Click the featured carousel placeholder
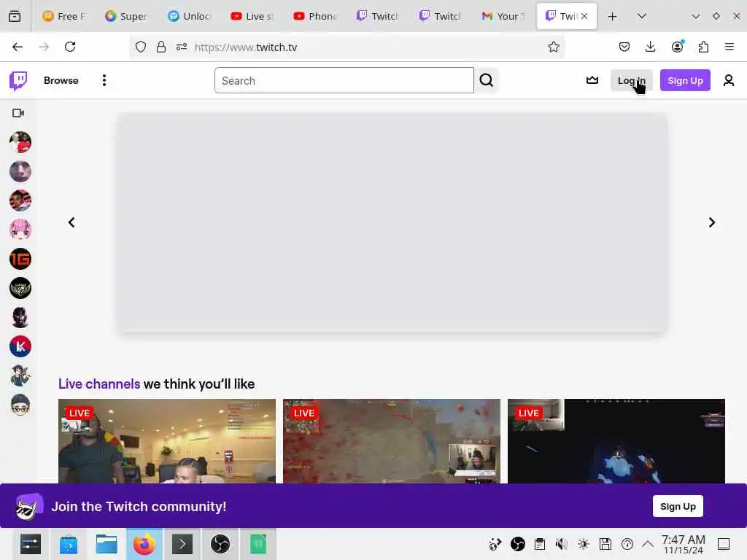The height and width of the screenshot is (560, 747). pyautogui.click(x=392, y=222)
